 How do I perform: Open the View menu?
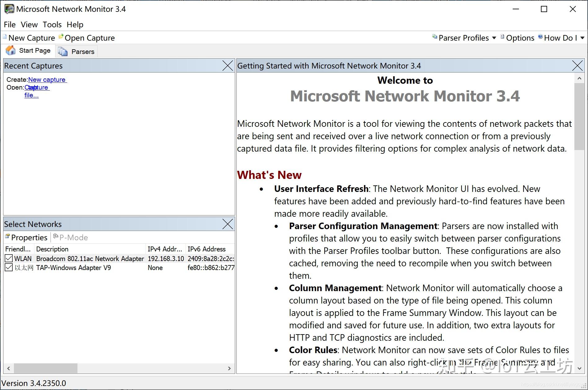coord(29,24)
